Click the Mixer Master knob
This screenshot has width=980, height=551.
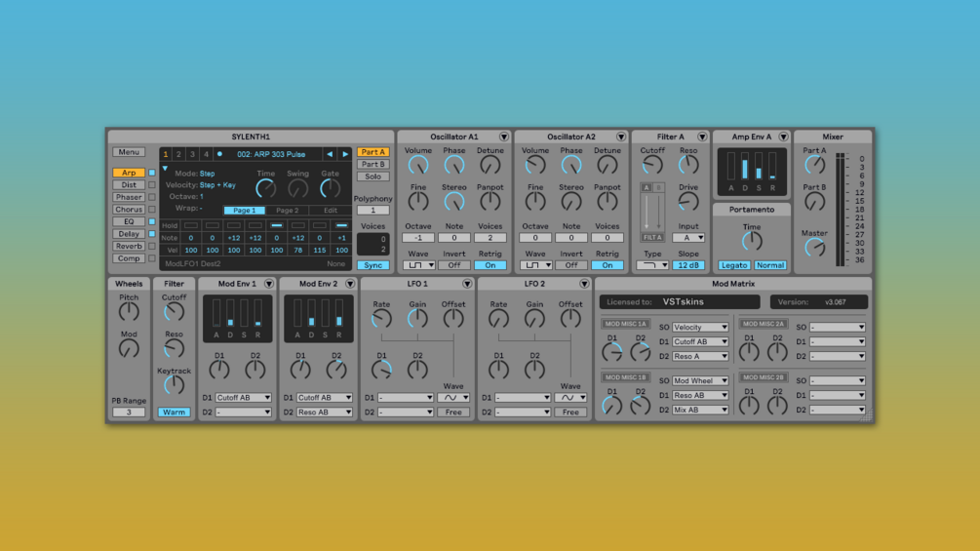tap(814, 248)
